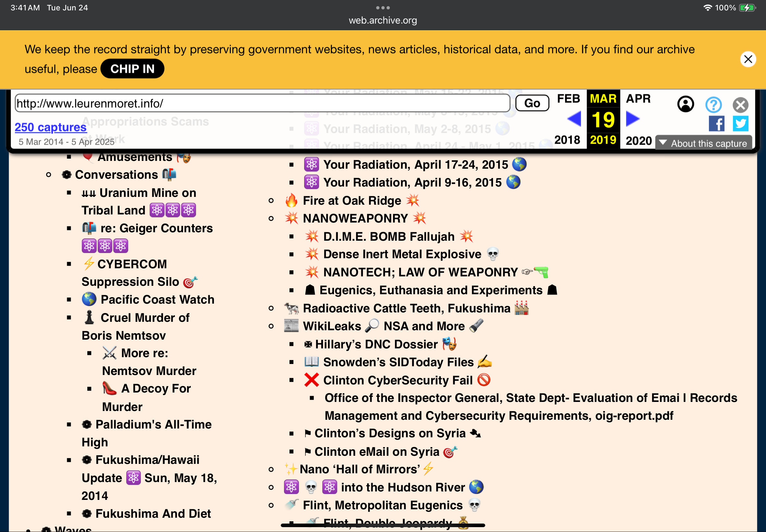Click globe emoji before Pacific Coast Watch
This screenshot has width=766, height=532.
(x=89, y=299)
